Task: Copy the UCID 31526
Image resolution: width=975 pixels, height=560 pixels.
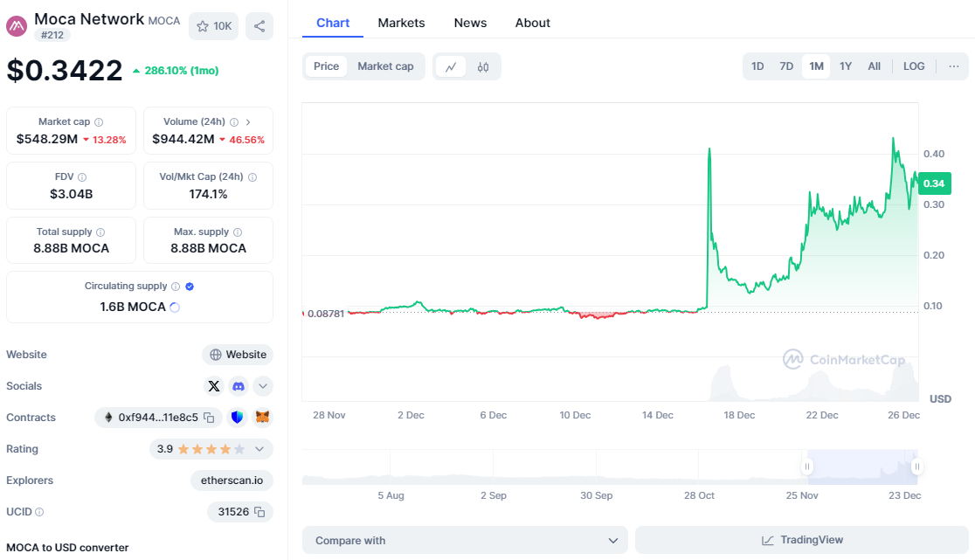Action: (260, 512)
